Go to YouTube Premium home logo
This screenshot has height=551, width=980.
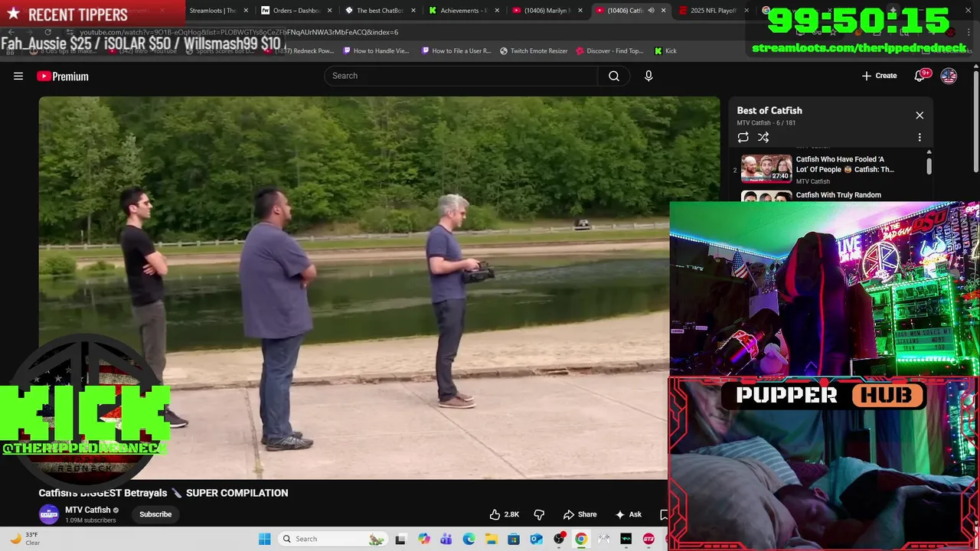tap(63, 76)
